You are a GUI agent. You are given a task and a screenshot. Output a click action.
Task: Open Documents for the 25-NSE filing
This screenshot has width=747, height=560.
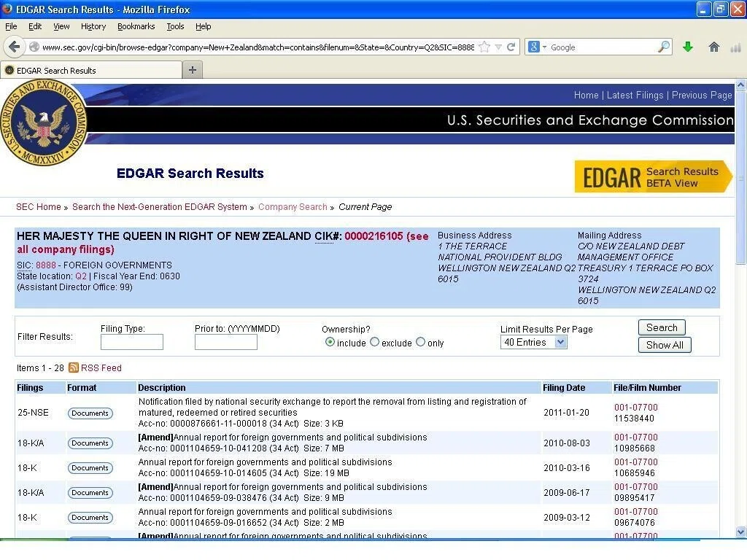point(90,413)
